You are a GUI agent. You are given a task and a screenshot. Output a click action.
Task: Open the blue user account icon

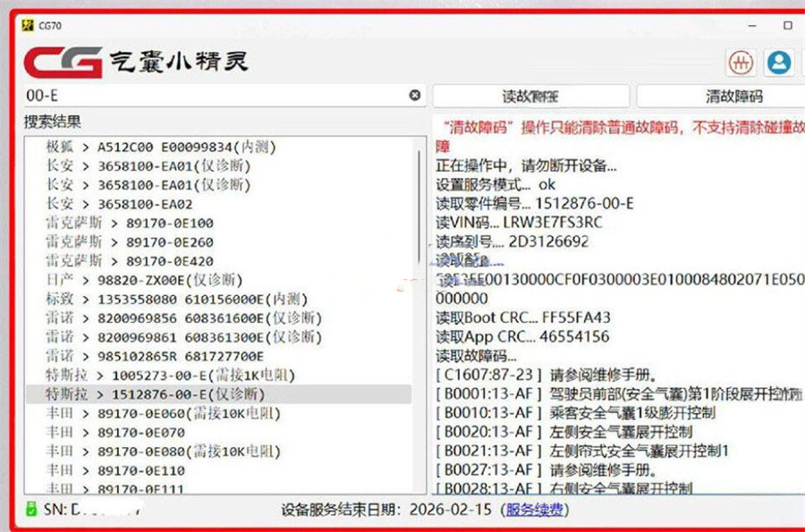click(779, 63)
